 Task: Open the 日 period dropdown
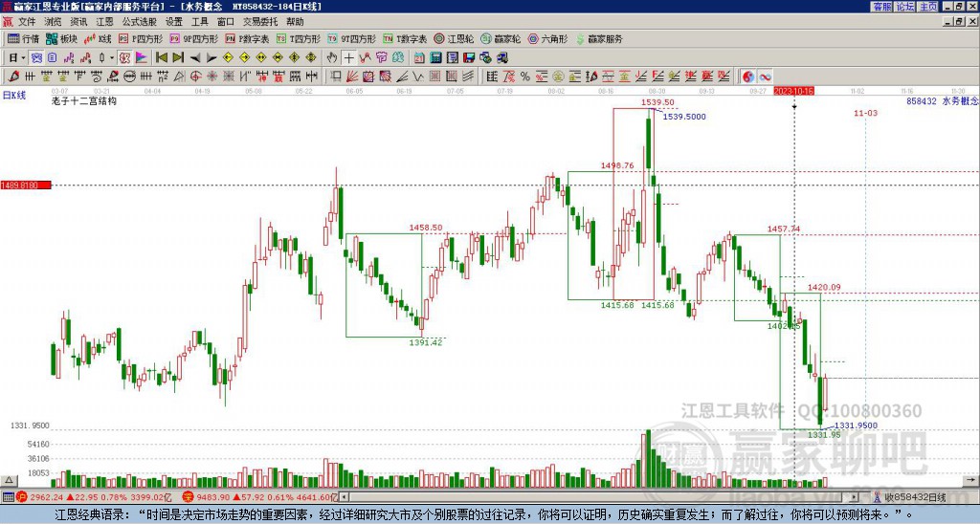click(17, 57)
